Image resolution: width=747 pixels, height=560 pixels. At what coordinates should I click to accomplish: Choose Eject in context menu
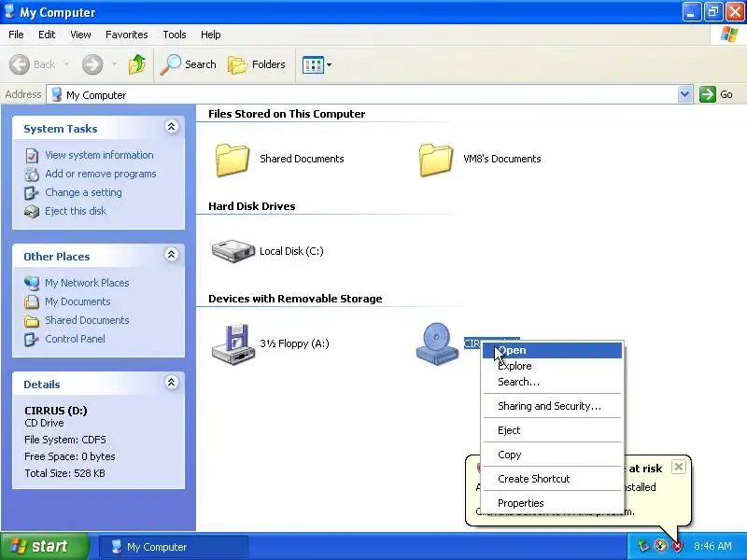click(552, 430)
